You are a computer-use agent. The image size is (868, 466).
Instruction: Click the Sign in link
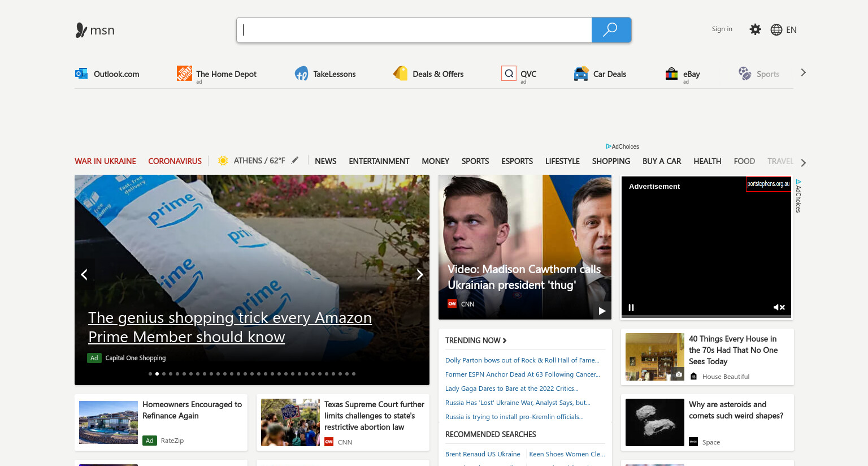point(722,29)
